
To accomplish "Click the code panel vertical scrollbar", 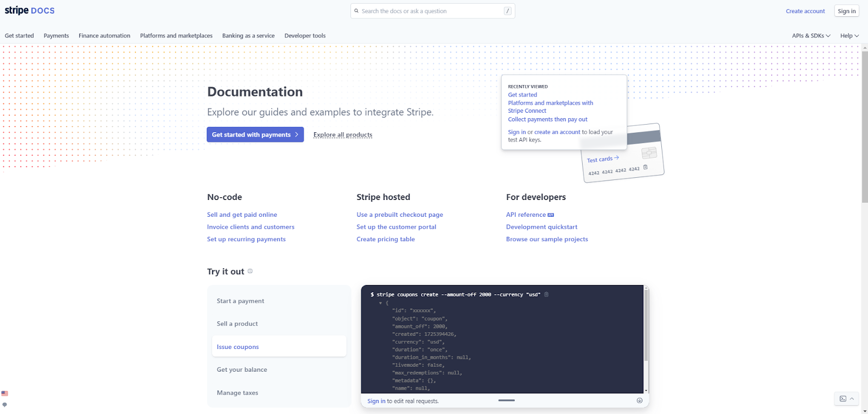I will tap(646, 325).
